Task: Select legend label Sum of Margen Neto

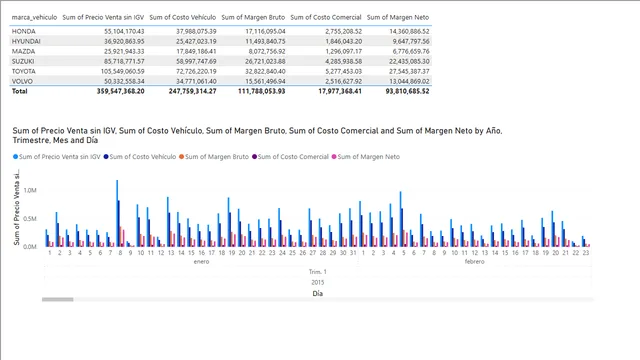Action: [x=369, y=157]
